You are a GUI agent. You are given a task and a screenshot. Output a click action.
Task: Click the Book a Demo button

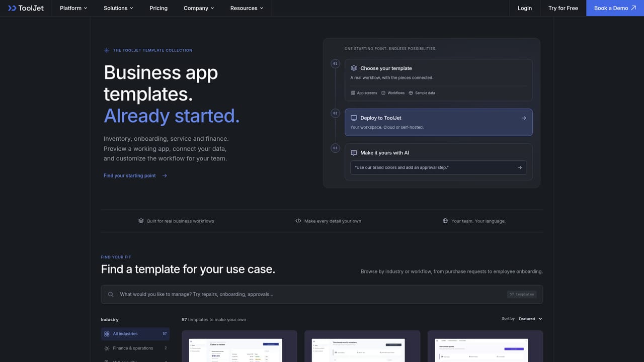[x=615, y=8]
